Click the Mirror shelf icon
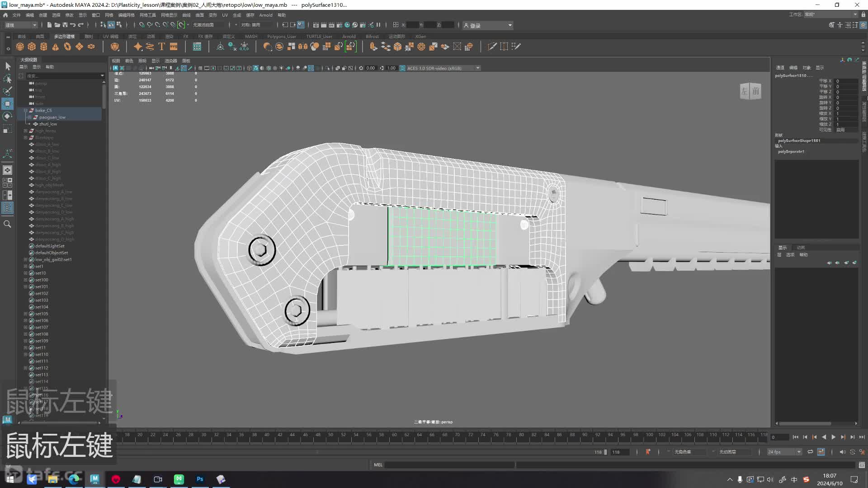This screenshot has width=868, height=488. pyautogui.click(x=303, y=47)
